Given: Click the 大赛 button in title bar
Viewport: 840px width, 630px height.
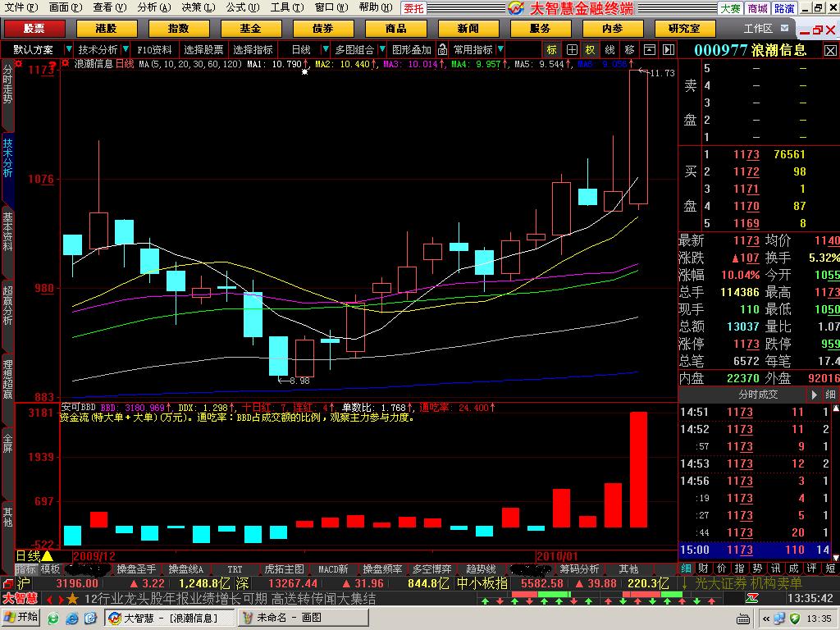Looking at the screenshot, I should click(729, 8).
